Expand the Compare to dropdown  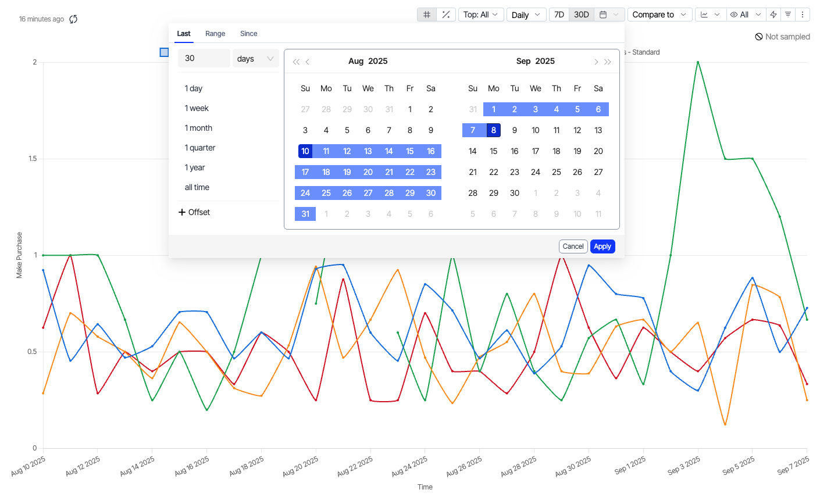coord(659,15)
